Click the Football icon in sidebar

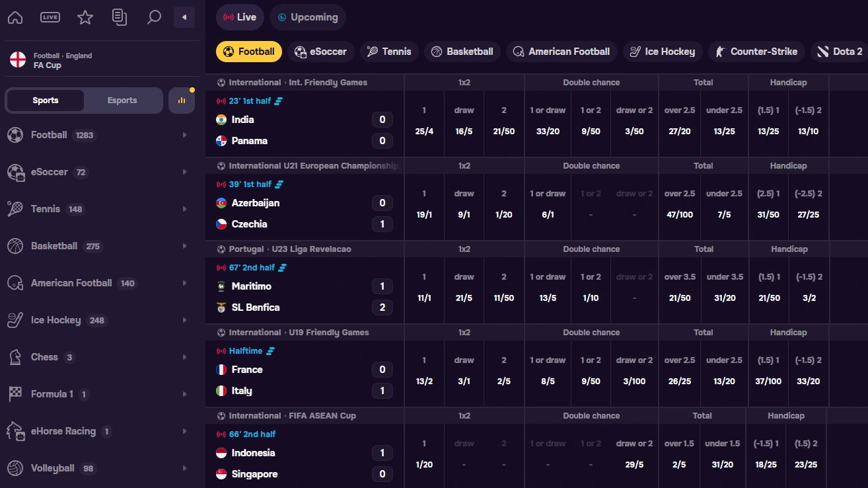pos(15,135)
